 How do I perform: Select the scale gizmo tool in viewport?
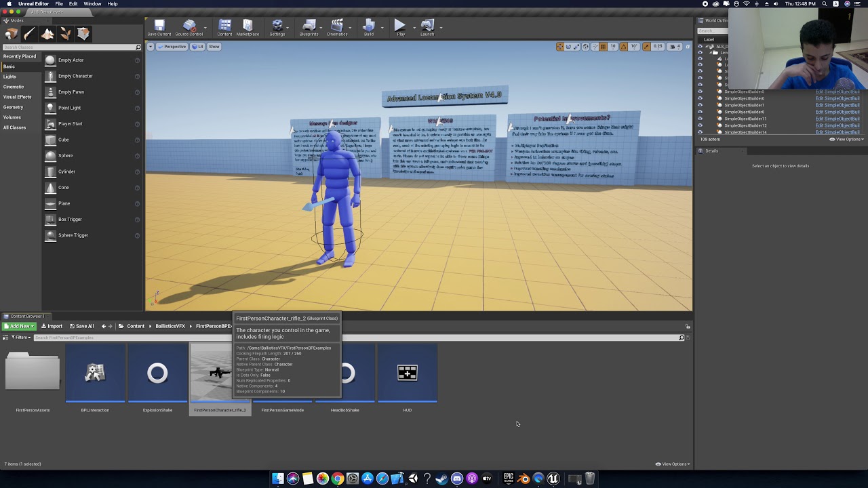pos(576,47)
